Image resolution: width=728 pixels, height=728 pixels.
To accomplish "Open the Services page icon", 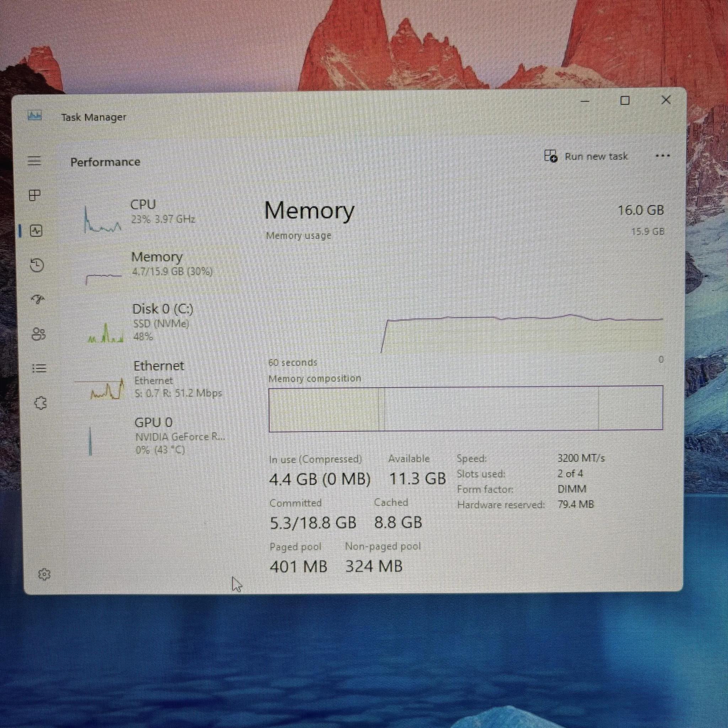I will pos(40,403).
